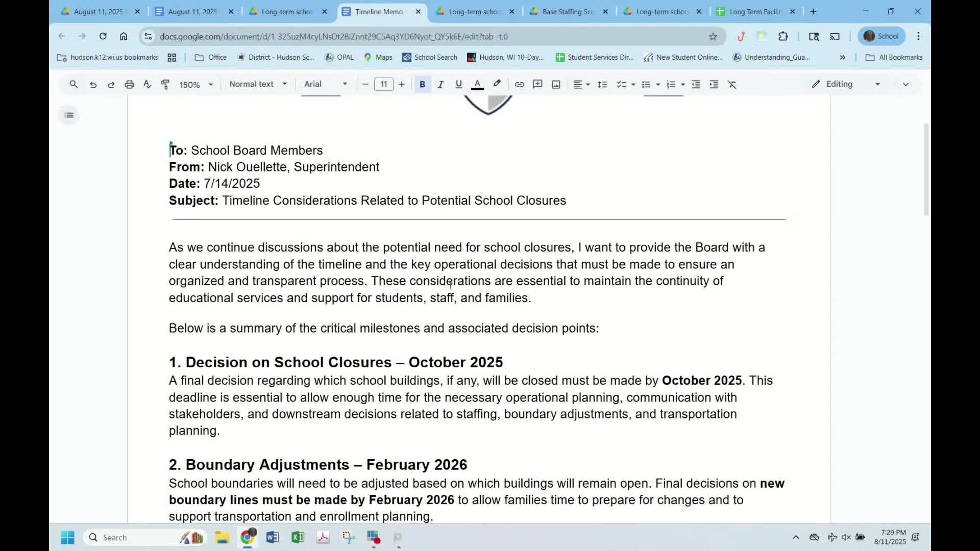Switch to the Long Term Facility tab
This screenshot has width=980, height=551.
754,11
